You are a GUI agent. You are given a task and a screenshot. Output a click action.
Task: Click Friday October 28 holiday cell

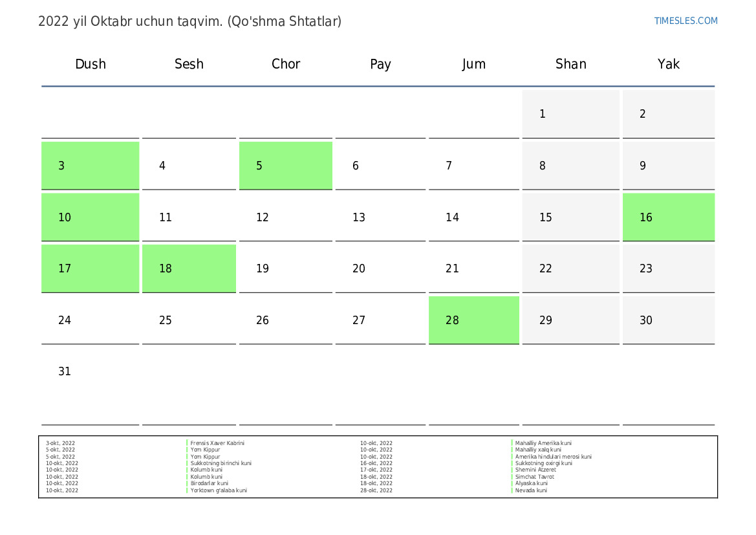pyautogui.click(x=473, y=320)
